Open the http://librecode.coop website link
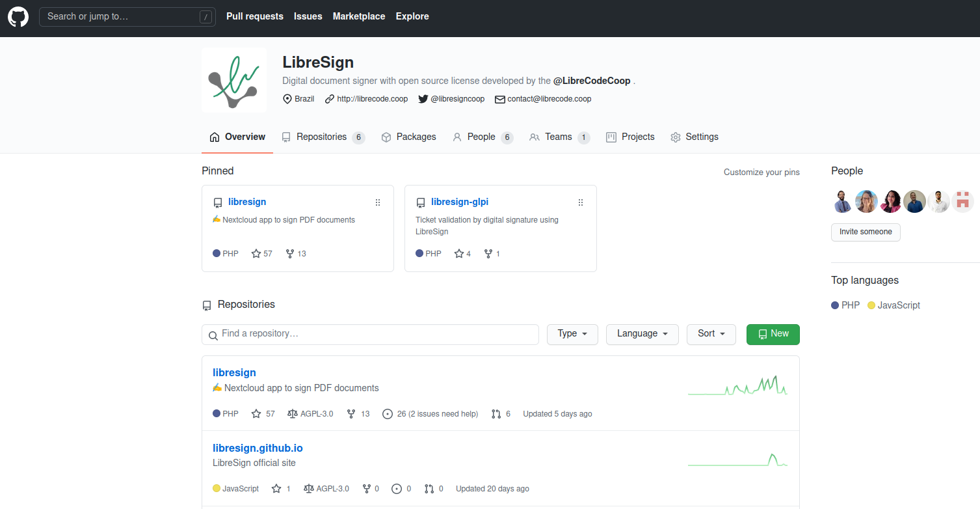The height and width of the screenshot is (509, 980). [x=373, y=99]
